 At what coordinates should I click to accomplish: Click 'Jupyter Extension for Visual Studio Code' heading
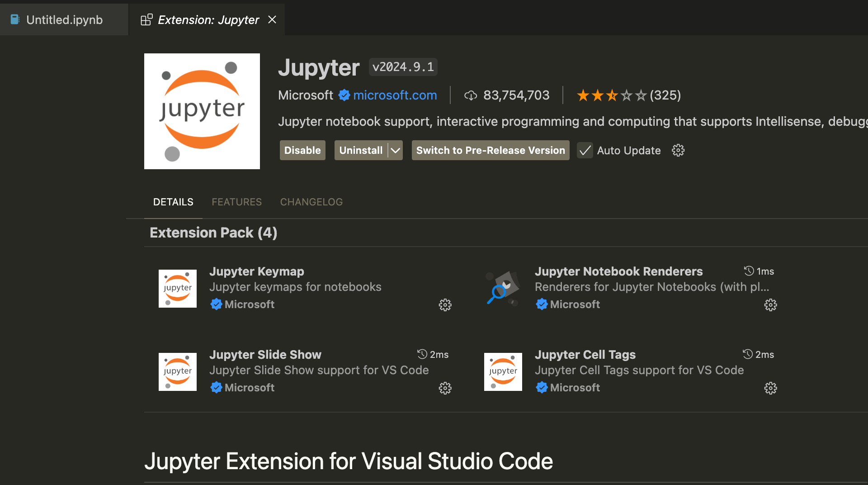coord(349,461)
